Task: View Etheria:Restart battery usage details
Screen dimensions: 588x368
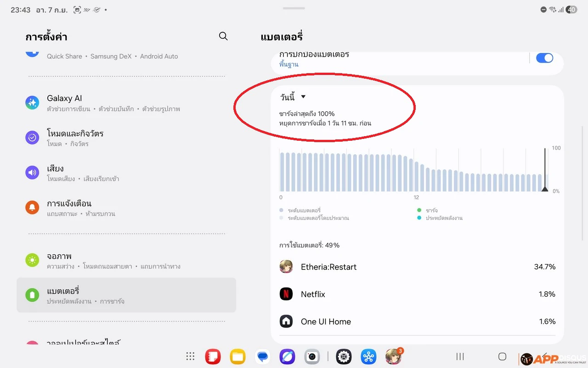Action: tap(417, 267)
